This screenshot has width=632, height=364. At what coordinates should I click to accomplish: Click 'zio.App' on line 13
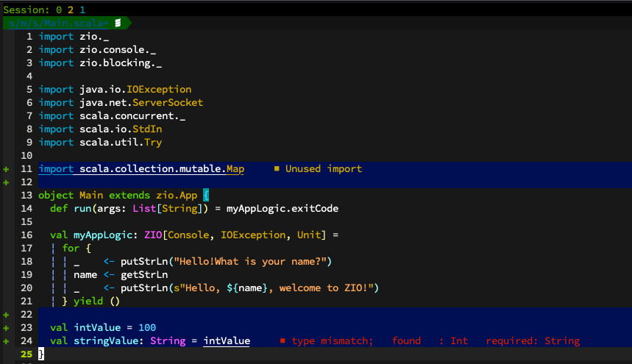177,196
